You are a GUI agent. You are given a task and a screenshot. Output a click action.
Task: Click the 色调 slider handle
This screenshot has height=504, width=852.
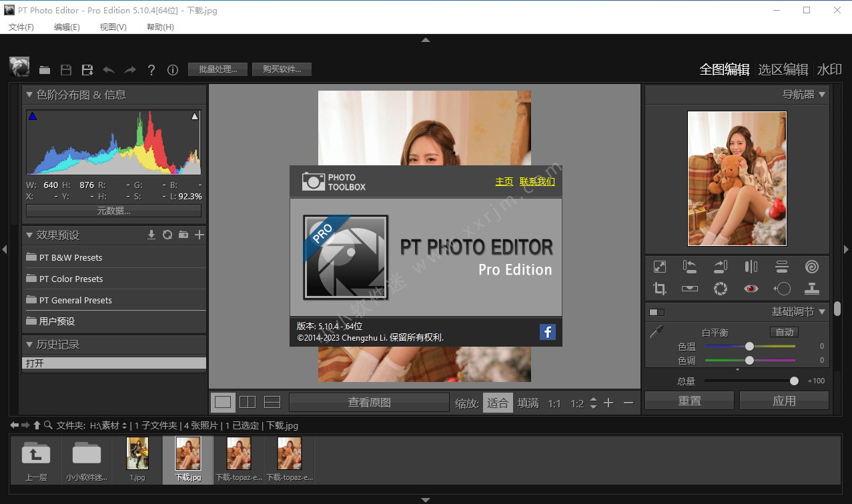click(749, 360)
